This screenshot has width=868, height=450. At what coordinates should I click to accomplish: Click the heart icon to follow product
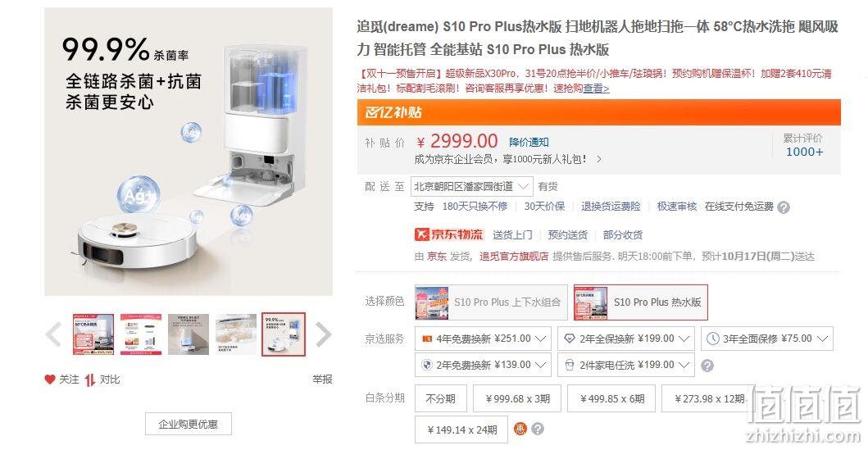coord(50,380)
